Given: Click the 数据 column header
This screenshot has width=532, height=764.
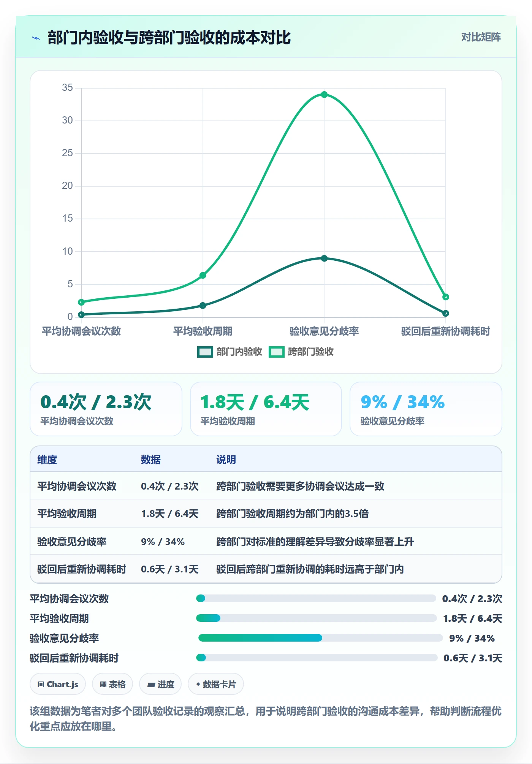Looking at the screenshot, I should tap(151, 460).
